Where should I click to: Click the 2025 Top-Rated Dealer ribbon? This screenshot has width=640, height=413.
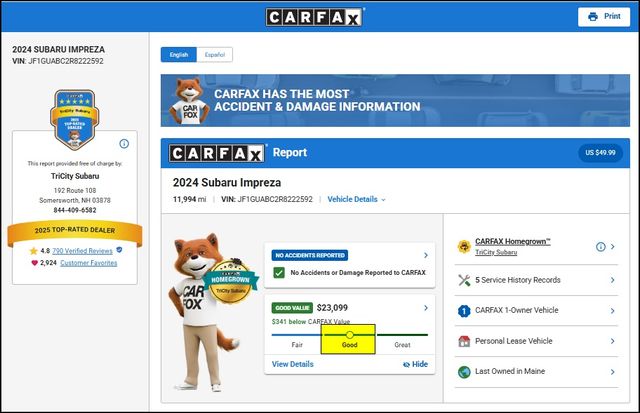tap(75, 231)
